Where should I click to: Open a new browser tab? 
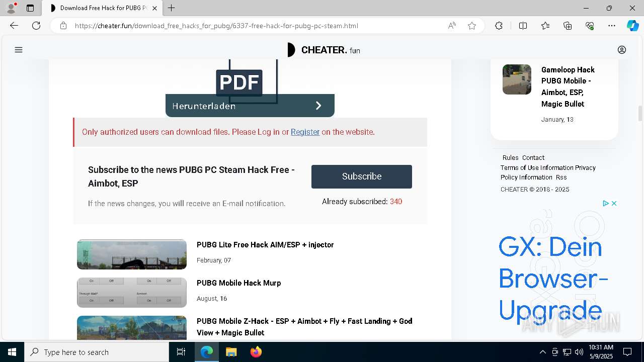(x=172, y=8)
